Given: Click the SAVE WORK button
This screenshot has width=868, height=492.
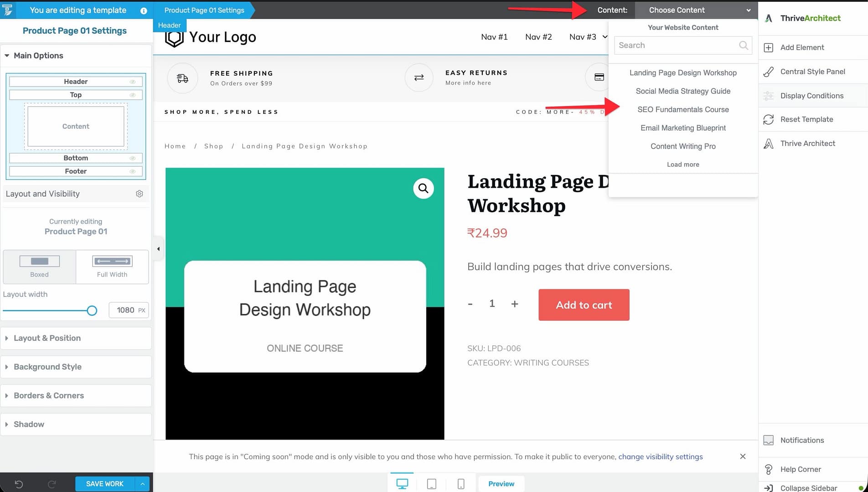Looking at the screenshot, I should (x=104, y=484).
